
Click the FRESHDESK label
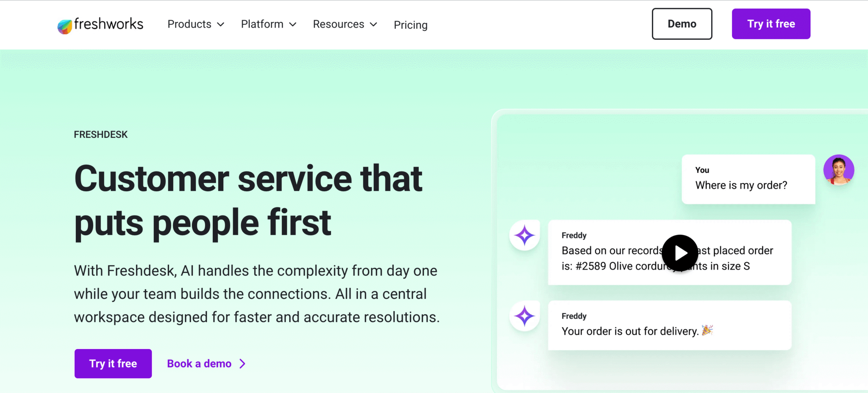(101, 135)
